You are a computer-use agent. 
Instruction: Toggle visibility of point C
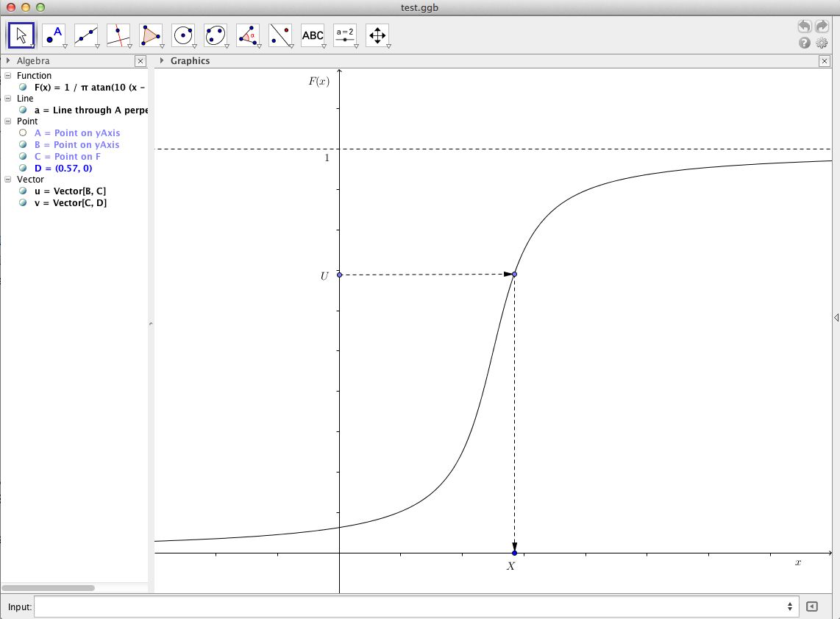23,156
